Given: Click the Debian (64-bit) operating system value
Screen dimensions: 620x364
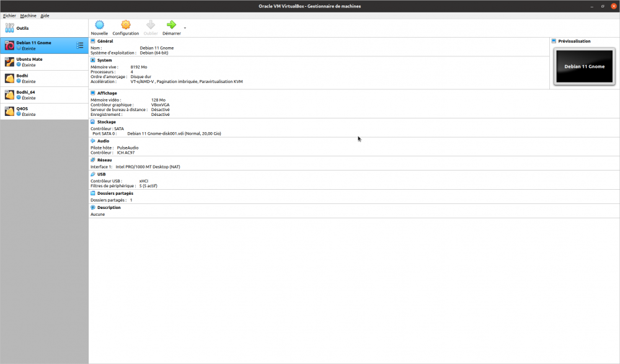Looking at the screenshot, I should [154, 53].
